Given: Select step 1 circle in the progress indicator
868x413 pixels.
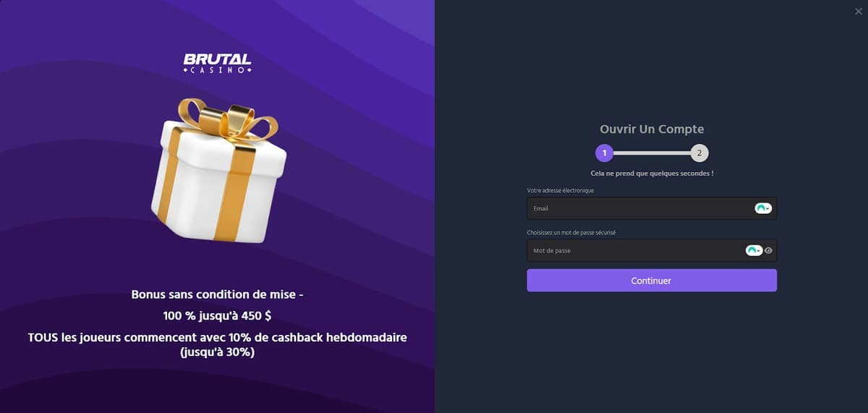Looking at the screenshot, I should pos(604,153).
